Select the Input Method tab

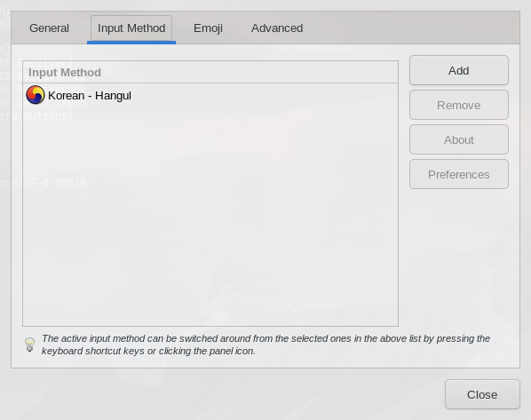click(131, 28)
